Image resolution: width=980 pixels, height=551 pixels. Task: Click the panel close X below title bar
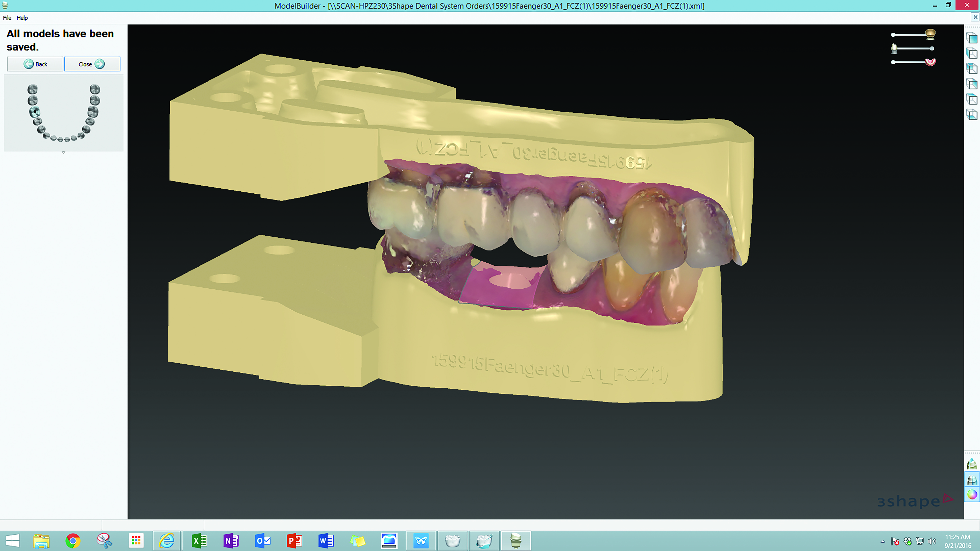pos(975,17)
